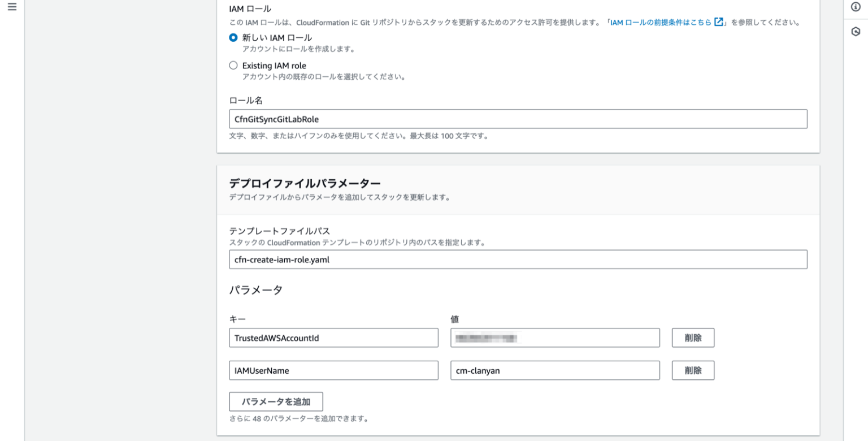Click the blurred value field next to TrustedAWSAccountId
This screenshot has width=868, height=441.
click(x=554, y=338)
